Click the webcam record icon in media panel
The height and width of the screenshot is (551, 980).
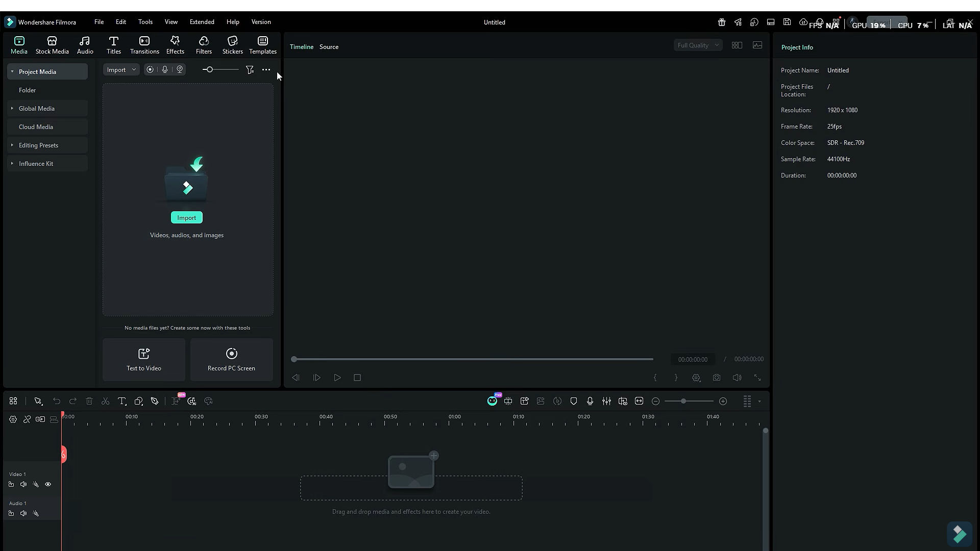coord(180,70)
